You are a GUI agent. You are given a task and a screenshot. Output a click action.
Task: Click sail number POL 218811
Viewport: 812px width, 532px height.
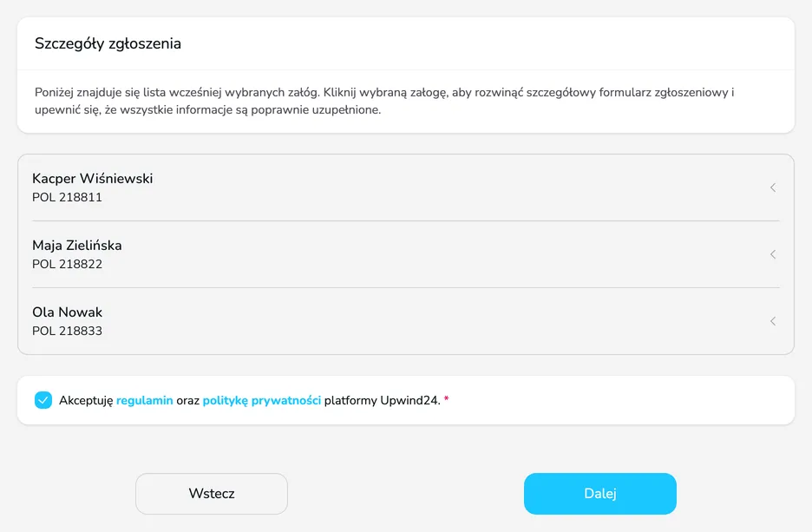[x=68, y=197]
